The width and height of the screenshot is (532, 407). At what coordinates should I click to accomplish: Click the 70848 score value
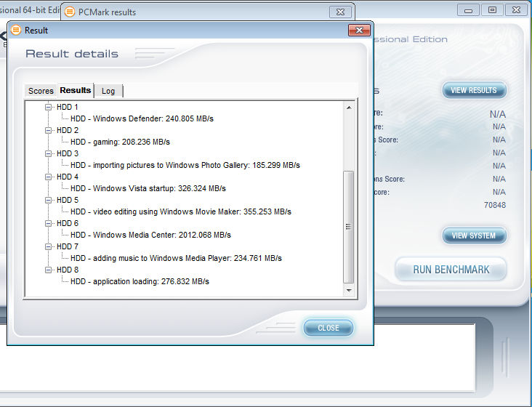pos(495,205)
